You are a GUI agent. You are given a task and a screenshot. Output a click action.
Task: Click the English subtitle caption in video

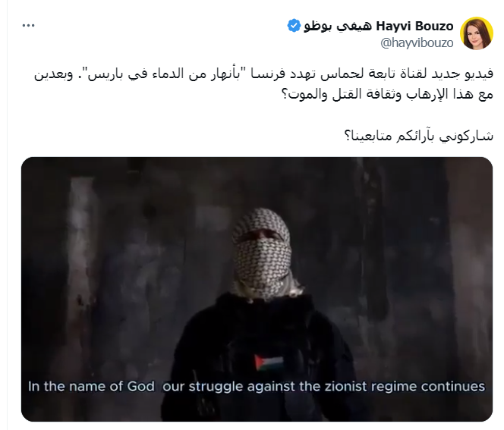pos(257,386)
